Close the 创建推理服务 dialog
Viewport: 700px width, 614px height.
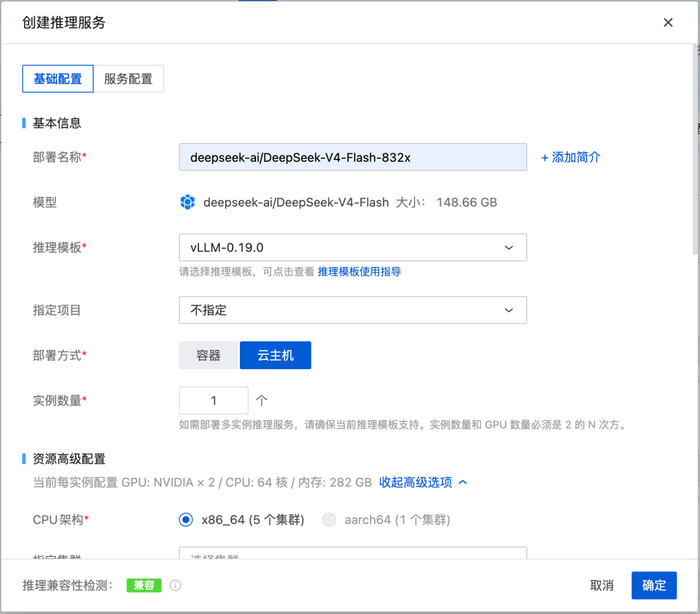pos(668,22)
